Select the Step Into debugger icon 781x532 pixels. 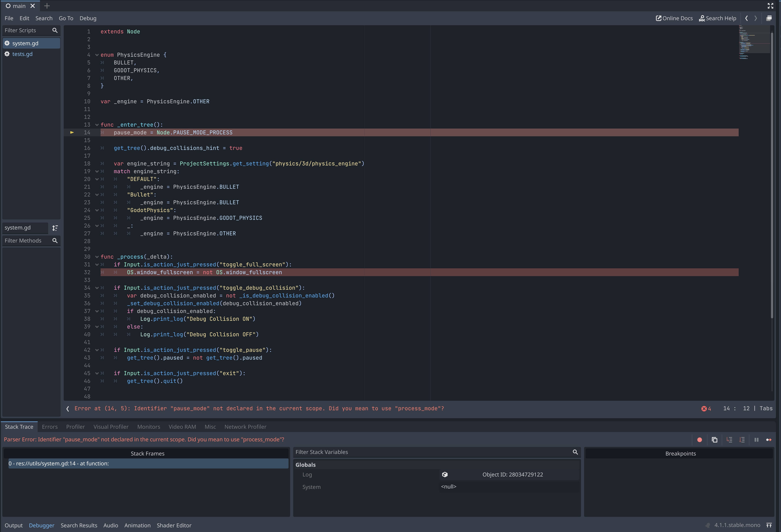(730, 440)
